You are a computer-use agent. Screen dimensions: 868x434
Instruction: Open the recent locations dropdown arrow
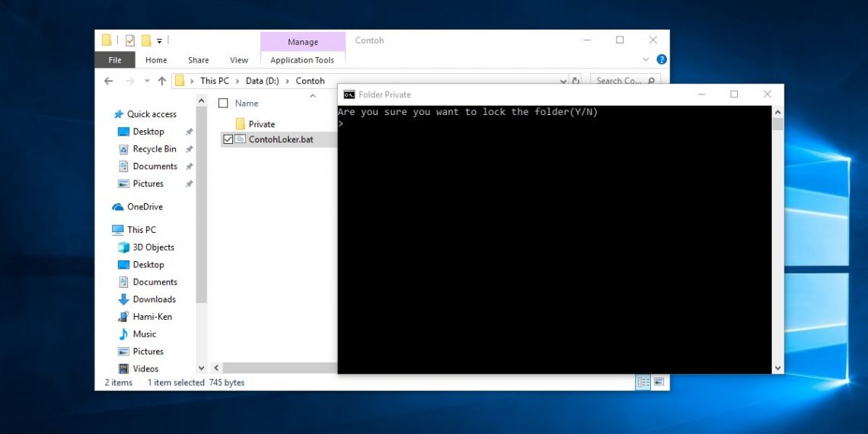[147, 81]
